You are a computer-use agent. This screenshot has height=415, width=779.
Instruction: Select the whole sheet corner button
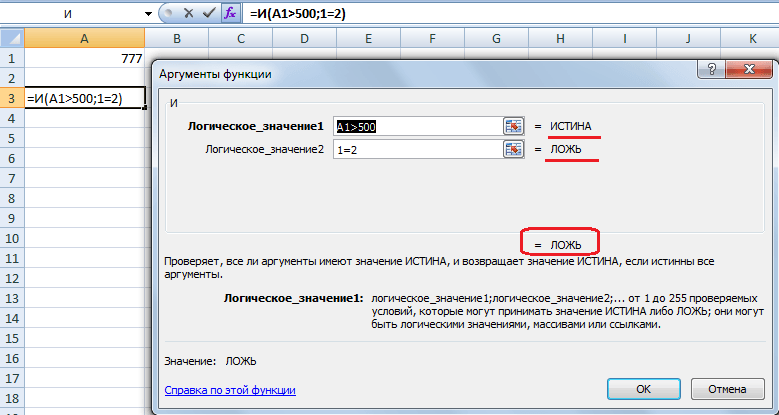point(12,38)
